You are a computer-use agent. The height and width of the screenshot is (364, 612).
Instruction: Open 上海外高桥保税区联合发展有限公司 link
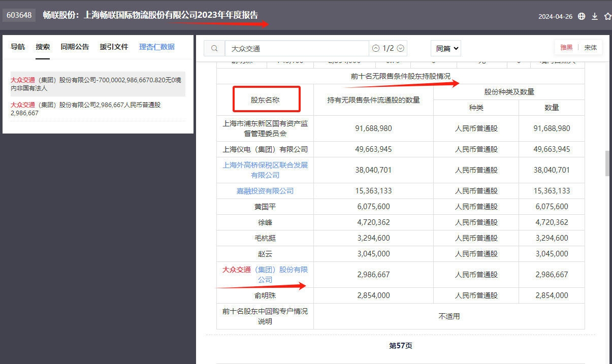click(265, 170)
